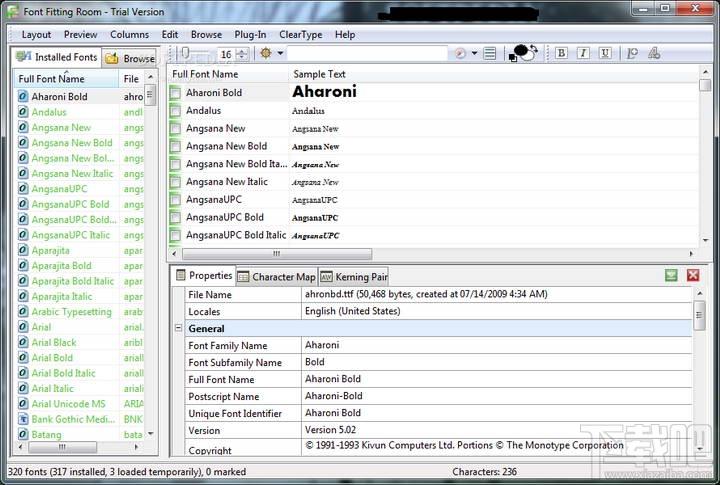
Task: Click the English (United States) locale value
Action: pyautogui.click(x=353, y=311)
